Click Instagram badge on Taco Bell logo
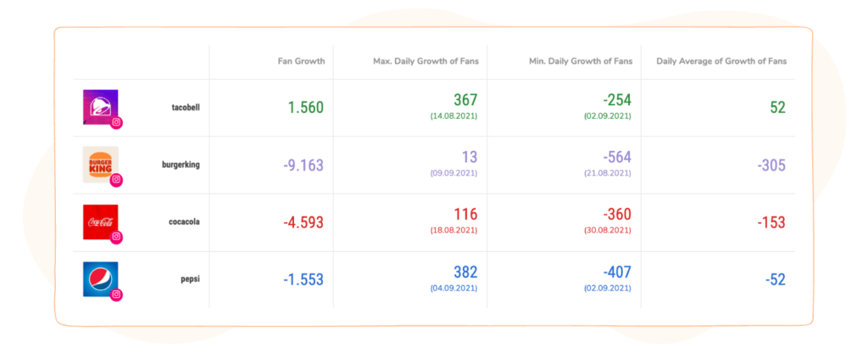868x353 pixels. coord(116,122)
